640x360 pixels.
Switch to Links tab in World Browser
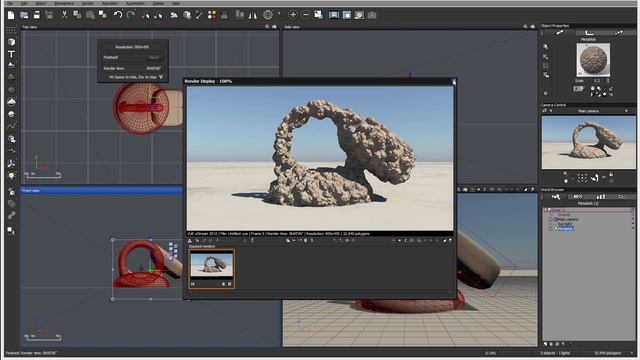coord(622,197)
